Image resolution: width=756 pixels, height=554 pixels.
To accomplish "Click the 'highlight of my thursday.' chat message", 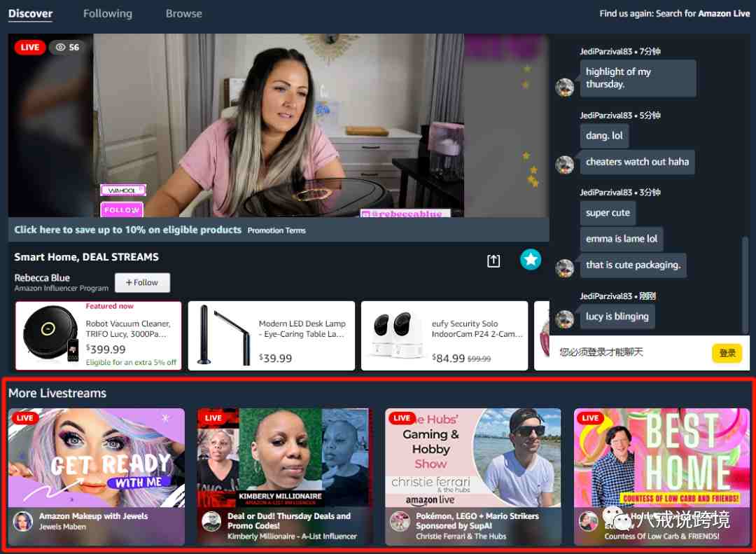I will (x=638, y=78).
